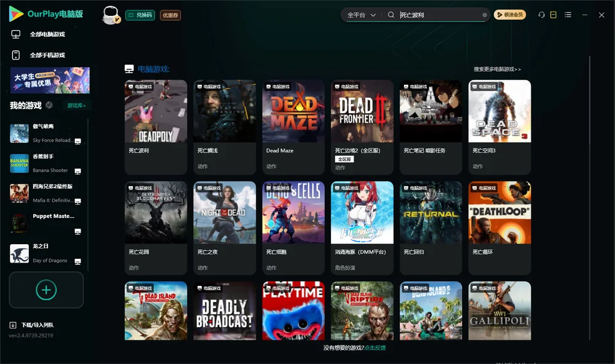Image resolution: width=615 pixels, height=364 pixels.
Task: Open the user avatar profile icon
Action: click(111, 15)
